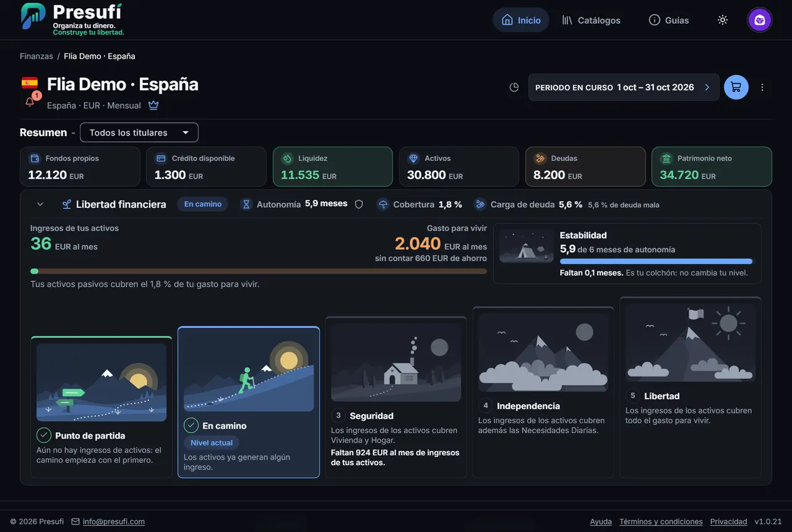Viewport: 792px width, 532px height.
Task: Click the Estabilidad autonomy progress bar
Action: (656, 262)
